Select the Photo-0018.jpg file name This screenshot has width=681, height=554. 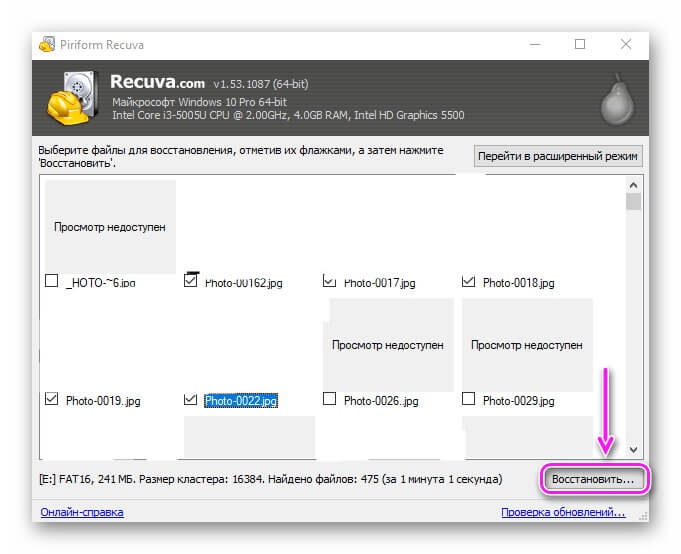coord(519,283)
